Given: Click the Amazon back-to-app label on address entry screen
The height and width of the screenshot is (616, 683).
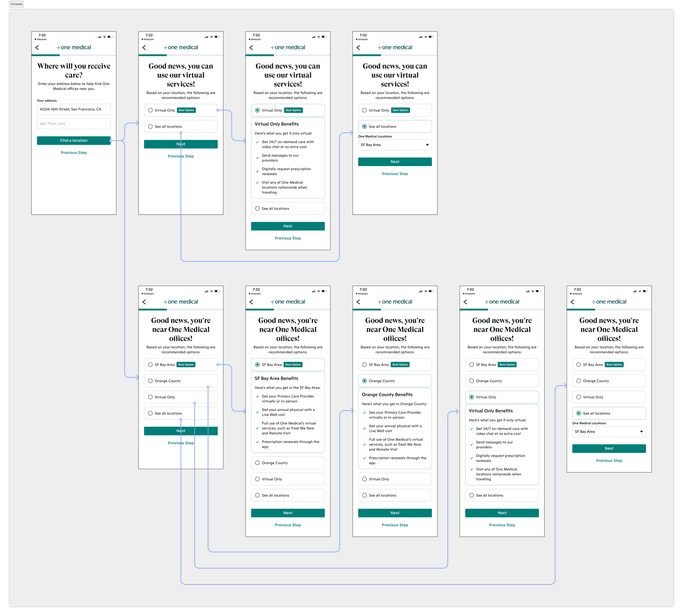Looking at the screenshot, I should [x=41, y=39].
